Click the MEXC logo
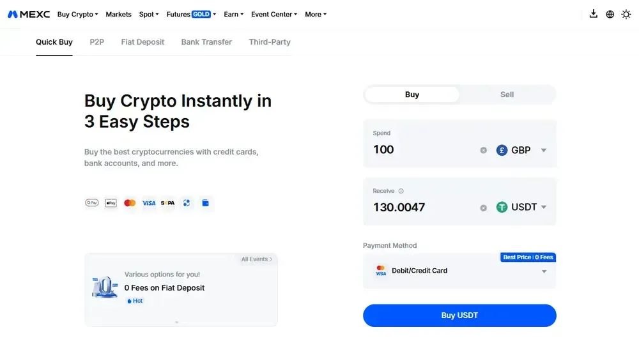The image size is (639, 364). pyautogui.click(x=29, y=14)
